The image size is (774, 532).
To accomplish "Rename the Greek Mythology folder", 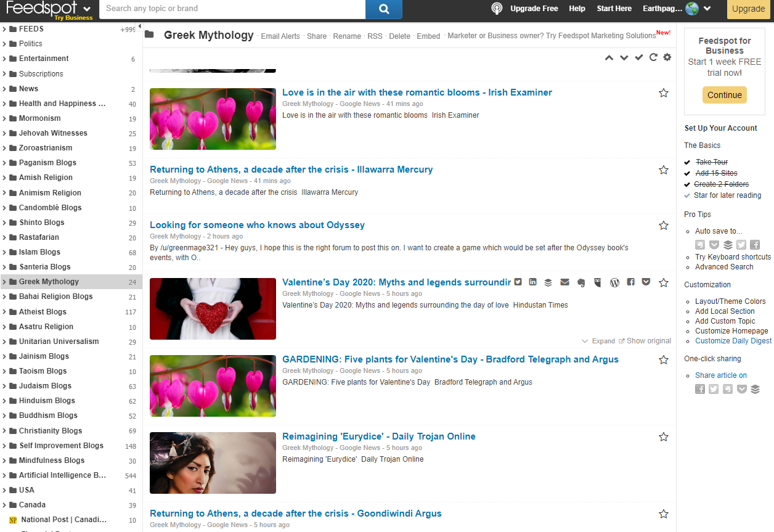I will click(x=347, y=36).
